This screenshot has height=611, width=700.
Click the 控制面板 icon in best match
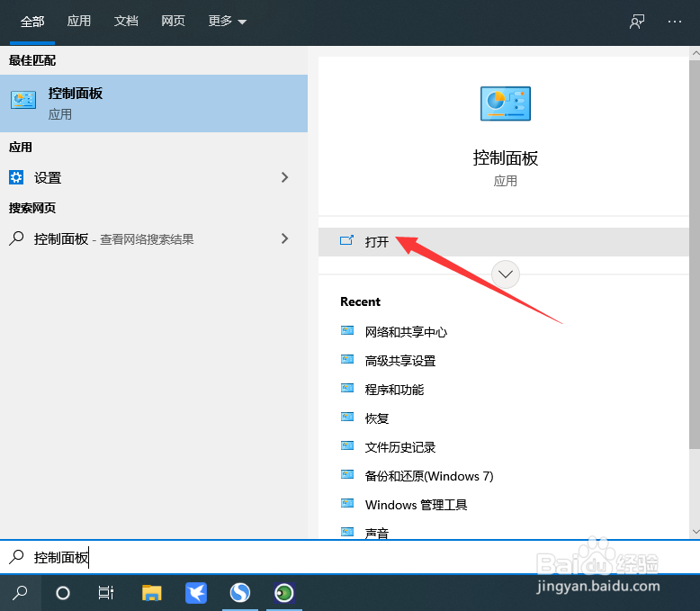click(23, 100)
